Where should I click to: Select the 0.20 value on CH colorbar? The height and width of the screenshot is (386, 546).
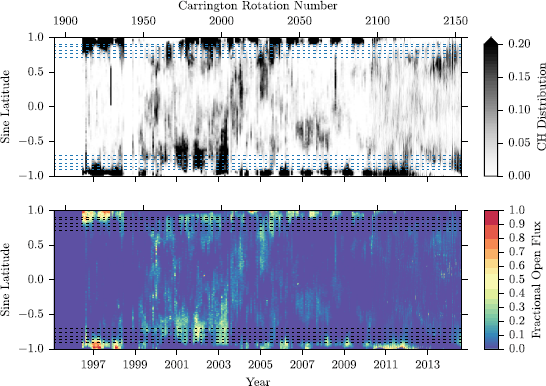click(519, 44)
